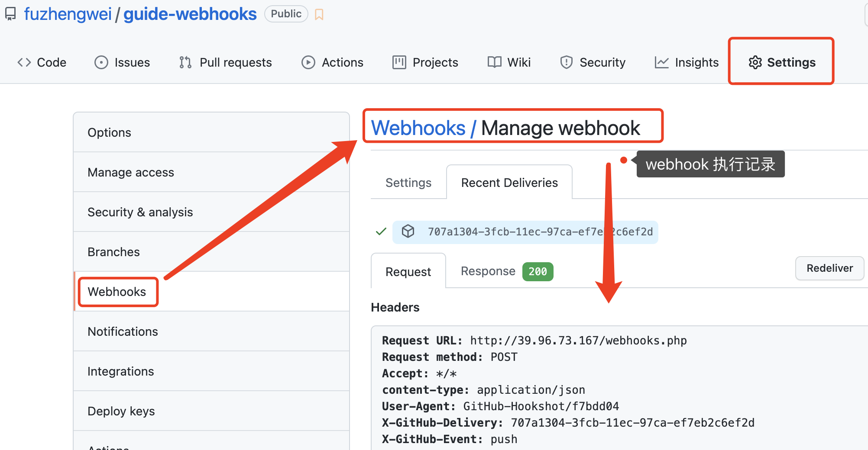This screenshot has width=868, height=450.
Task: Open Deploy keys in settings sidebar
Action: pyautogui.click(x=121, y=411)
